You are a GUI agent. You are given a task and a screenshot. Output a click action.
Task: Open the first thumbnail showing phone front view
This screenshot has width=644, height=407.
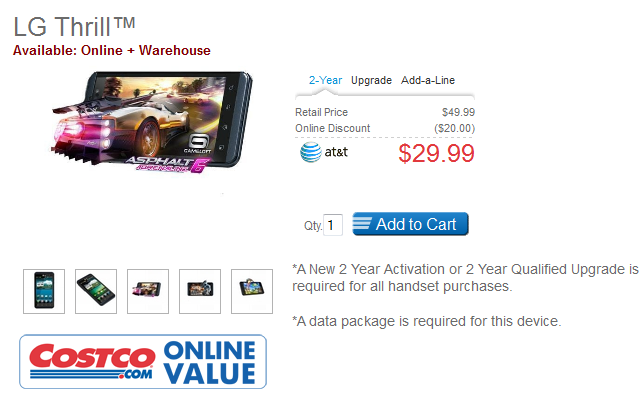[44, 291]
